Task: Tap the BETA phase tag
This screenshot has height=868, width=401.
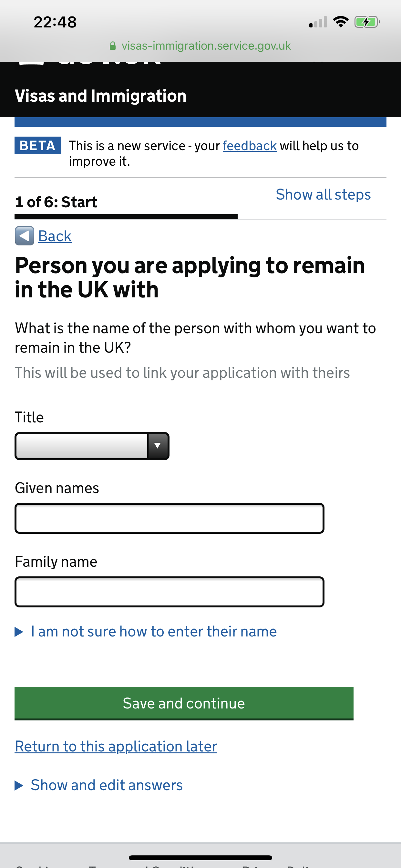Action: click(x=38, y=145)
